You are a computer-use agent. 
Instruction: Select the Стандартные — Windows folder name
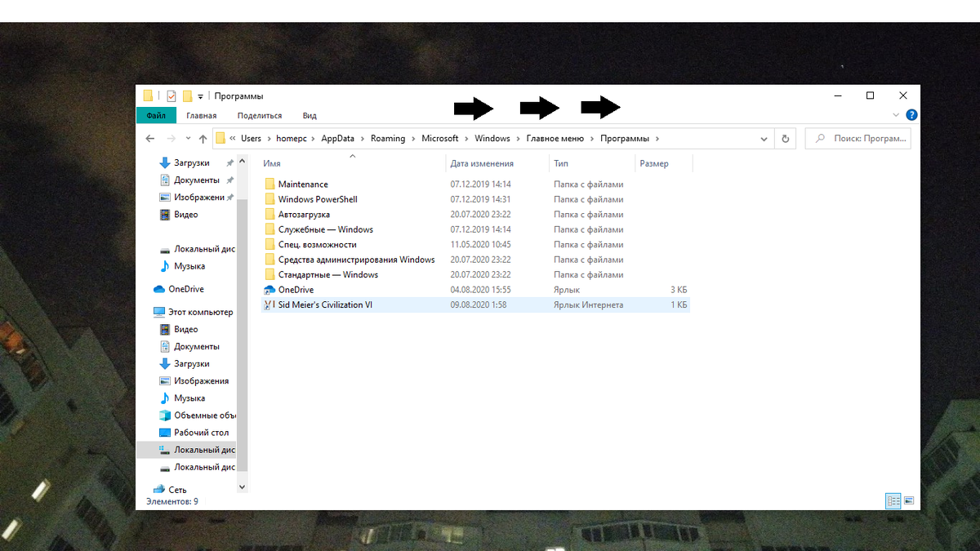pos(328,275)
